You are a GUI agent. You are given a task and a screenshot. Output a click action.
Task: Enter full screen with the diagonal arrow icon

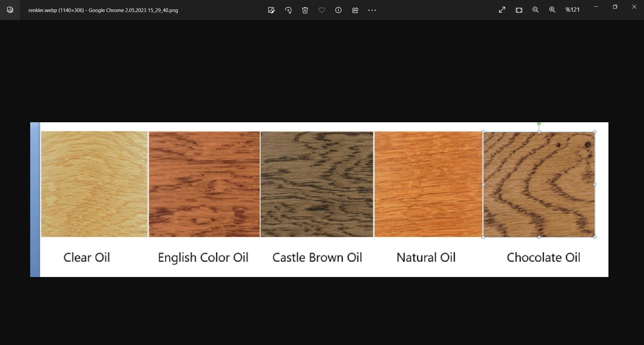[502, 10]
